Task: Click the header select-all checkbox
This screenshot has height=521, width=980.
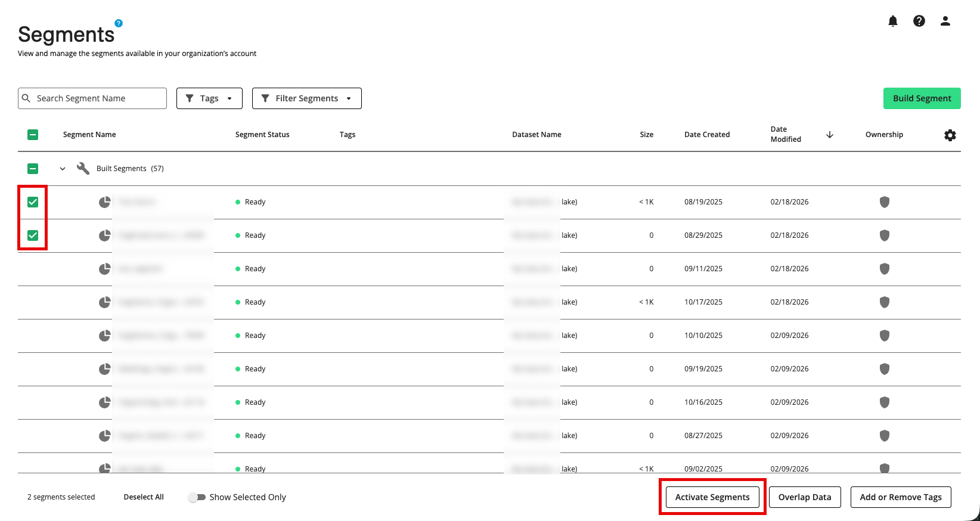Action: [x=33, y=135]
